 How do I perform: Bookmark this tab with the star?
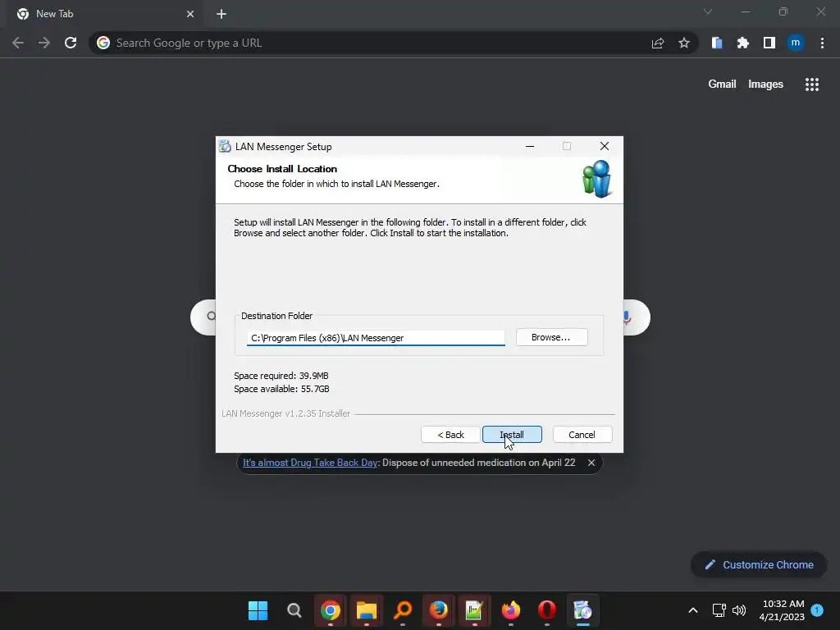pos(684,43)
